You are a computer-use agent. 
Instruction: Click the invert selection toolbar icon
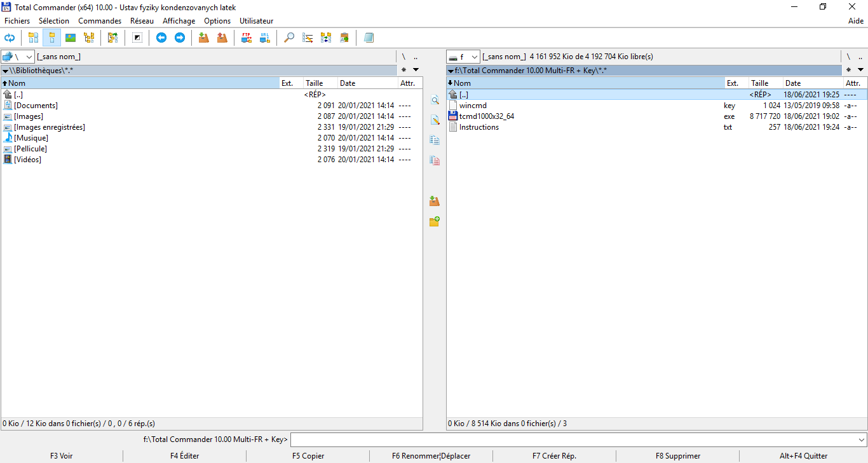137,38
